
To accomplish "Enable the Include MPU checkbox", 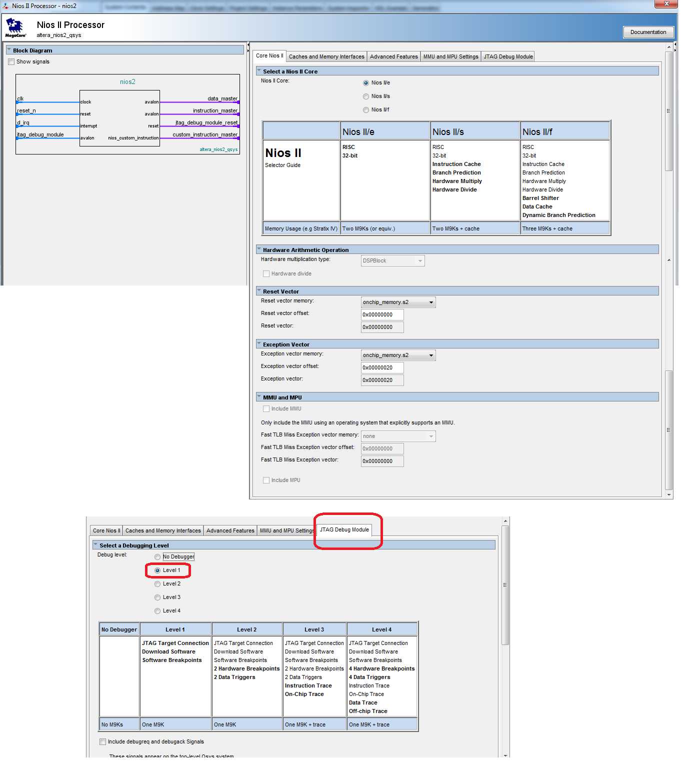I will pyautogui.click(x=266, y=480).
